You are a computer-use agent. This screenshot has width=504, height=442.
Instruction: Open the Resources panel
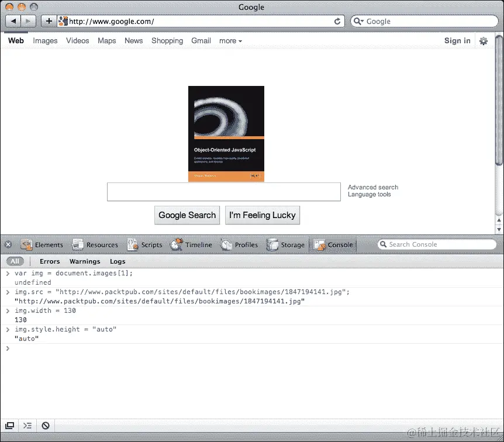pyautogui.click(x=95, y=244)
